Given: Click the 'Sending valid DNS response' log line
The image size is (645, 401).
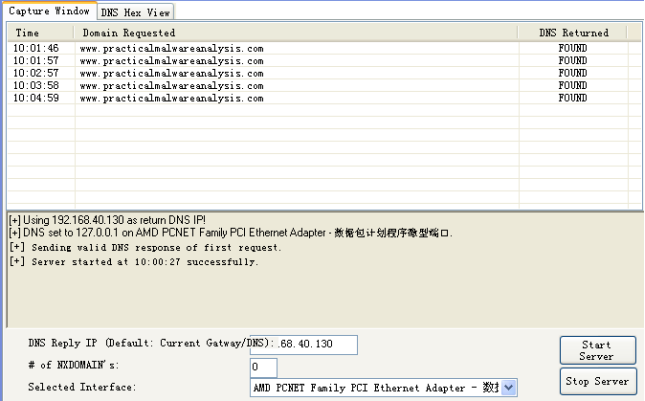Looking at the screenshot, I should (145, 248).
